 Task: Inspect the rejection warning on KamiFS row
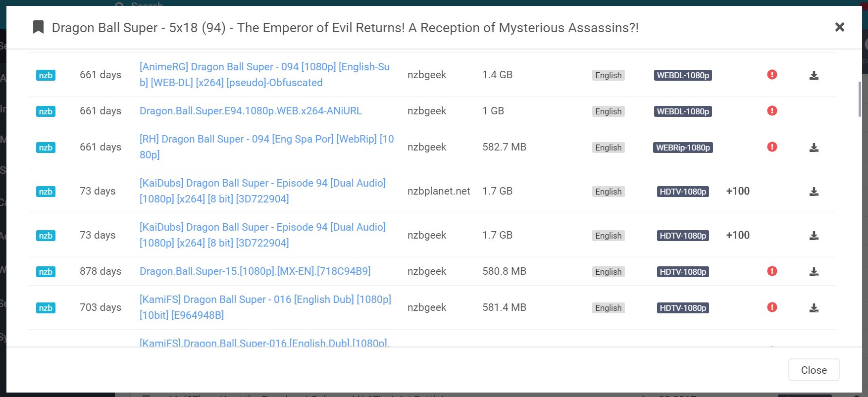(x=772, y=307)
